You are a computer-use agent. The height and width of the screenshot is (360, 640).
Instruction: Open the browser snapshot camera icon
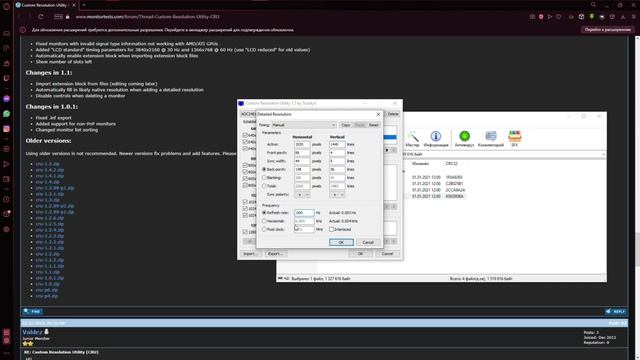(532, 17)
